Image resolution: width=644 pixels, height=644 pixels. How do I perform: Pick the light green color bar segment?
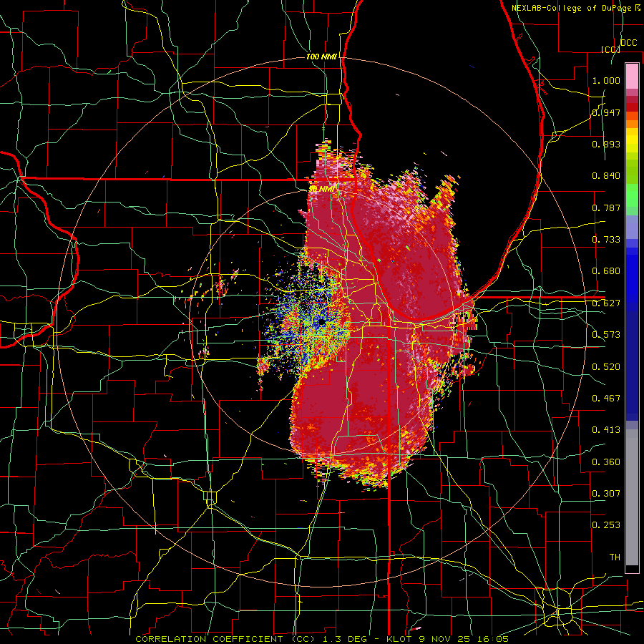(632, 195)
